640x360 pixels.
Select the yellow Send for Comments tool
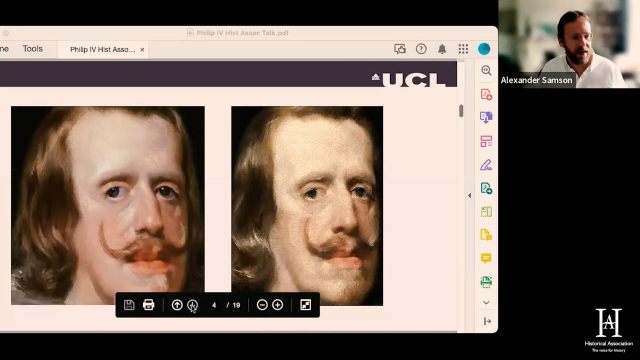click(486, 235)
